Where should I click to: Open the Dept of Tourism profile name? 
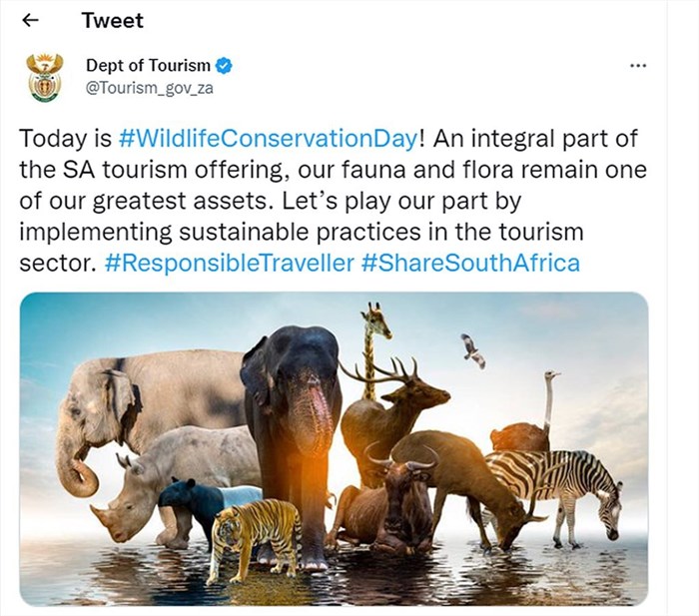point(148,66)
